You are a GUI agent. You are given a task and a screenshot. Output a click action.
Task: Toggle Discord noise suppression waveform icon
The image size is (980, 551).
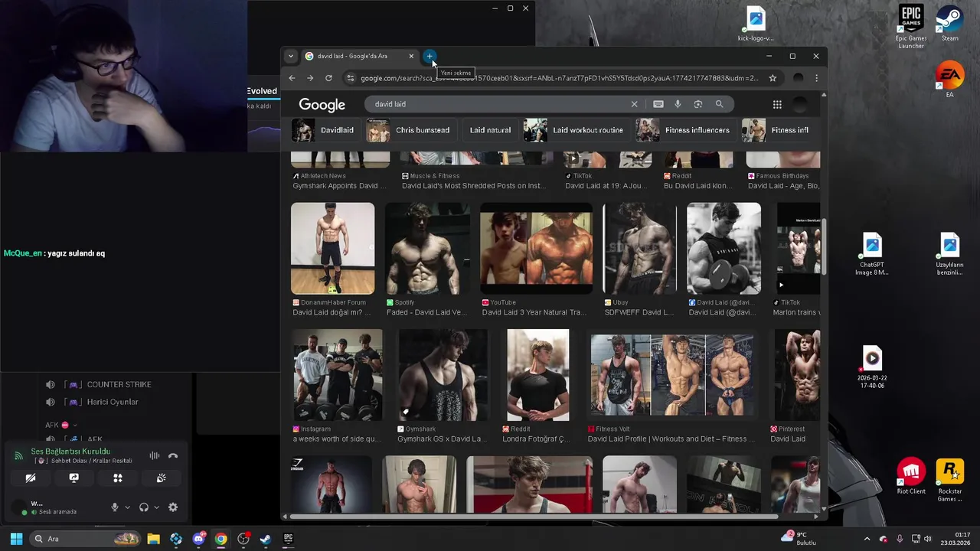click(155, 456)
